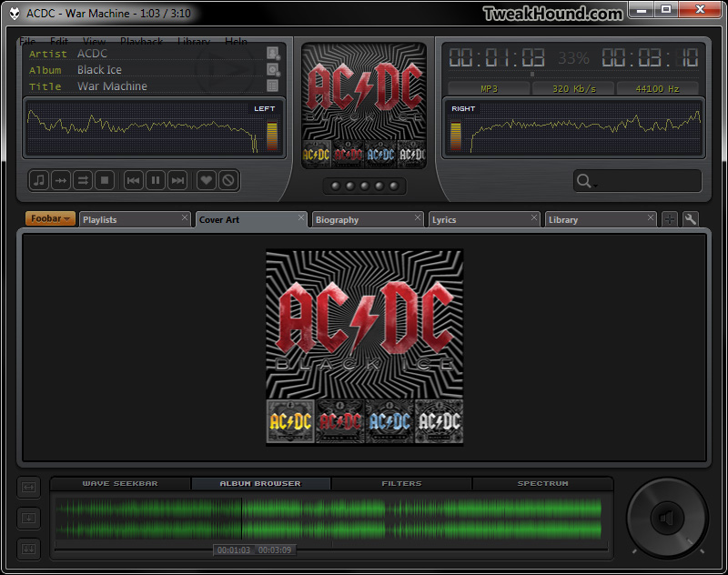Image resolution: width=728 pixels, height=575 pixels.
Task: Click the album name Black Ice
Action: click(99, 70)
